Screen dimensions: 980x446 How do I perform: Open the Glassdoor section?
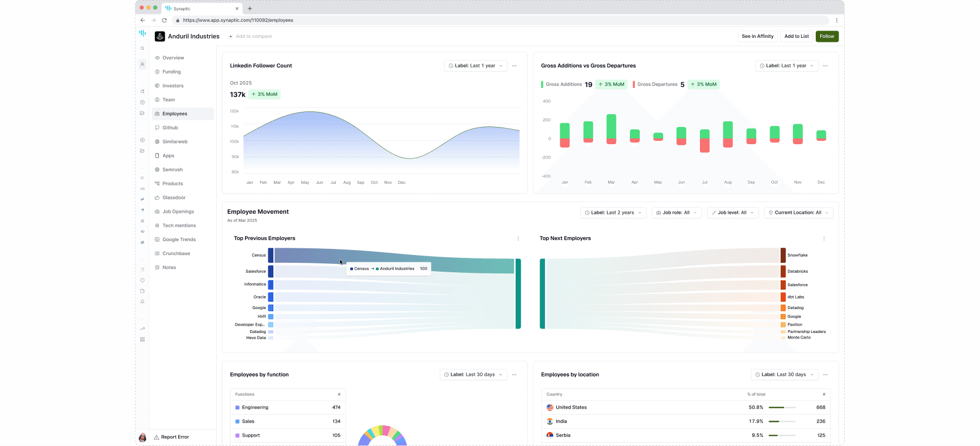point(183,198)
